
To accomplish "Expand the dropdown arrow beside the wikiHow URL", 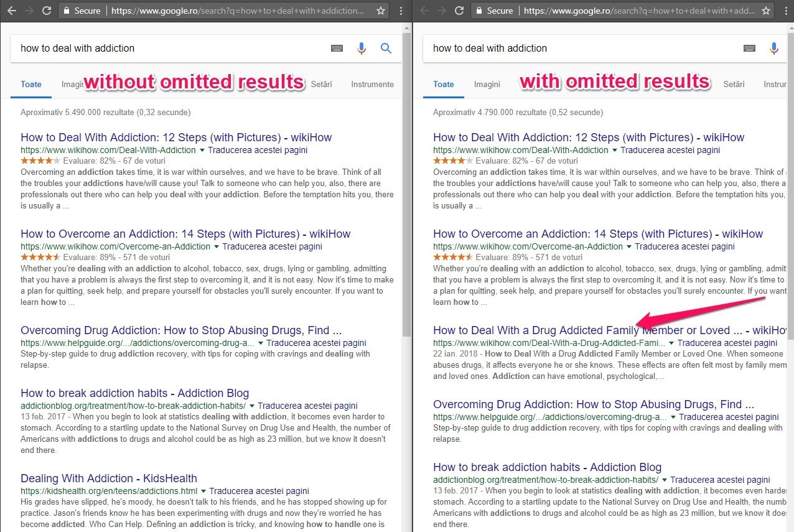I will coord(202,150).
